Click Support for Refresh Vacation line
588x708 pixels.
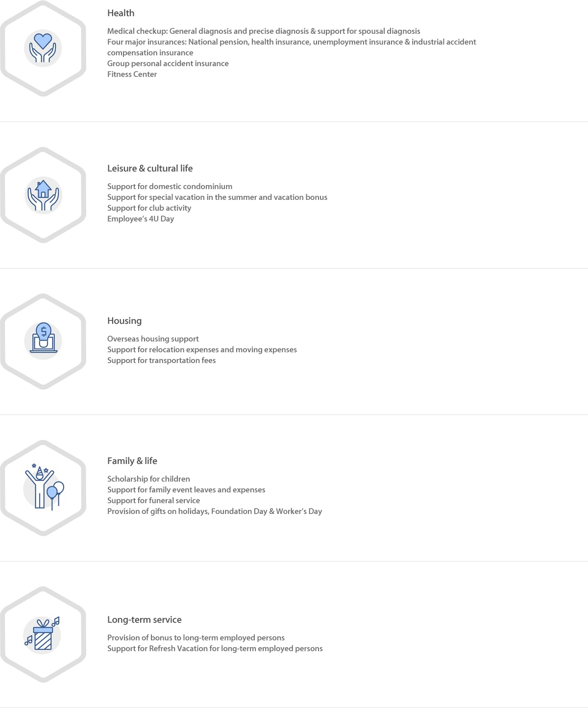point(215,649)
